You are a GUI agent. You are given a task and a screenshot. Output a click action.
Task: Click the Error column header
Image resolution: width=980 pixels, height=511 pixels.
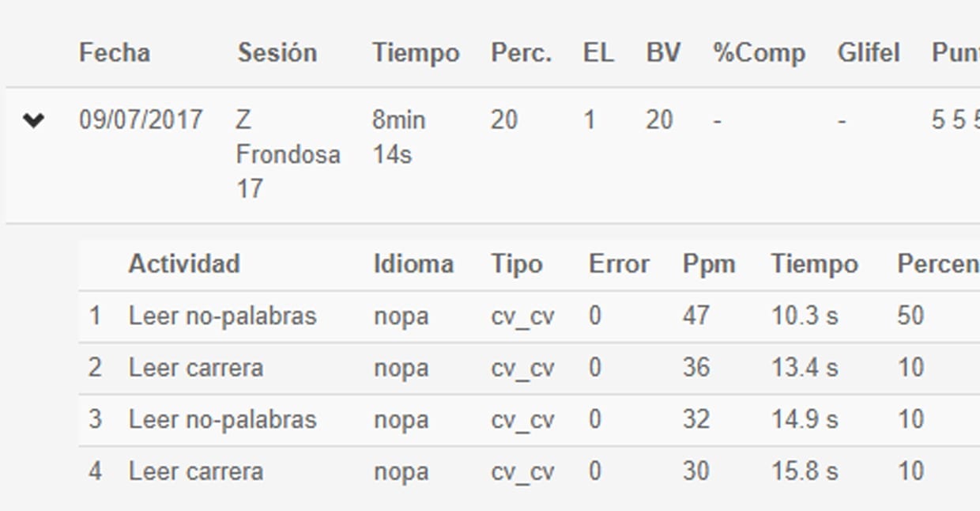tap(619, 263)
